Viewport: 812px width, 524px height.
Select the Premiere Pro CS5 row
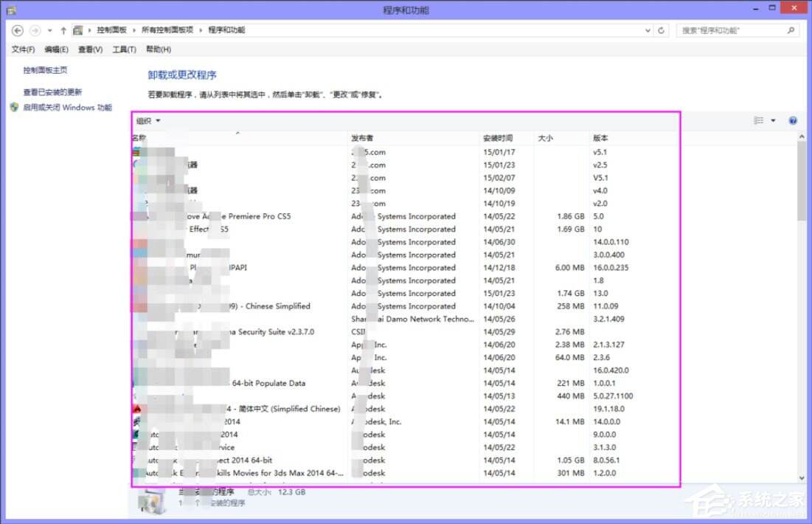point(404,216)
